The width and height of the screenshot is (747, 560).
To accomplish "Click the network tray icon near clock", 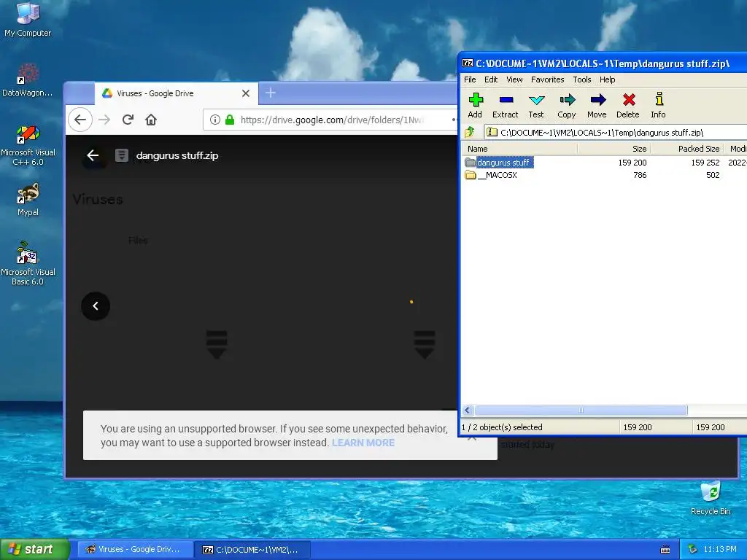I will coord(693,550).
